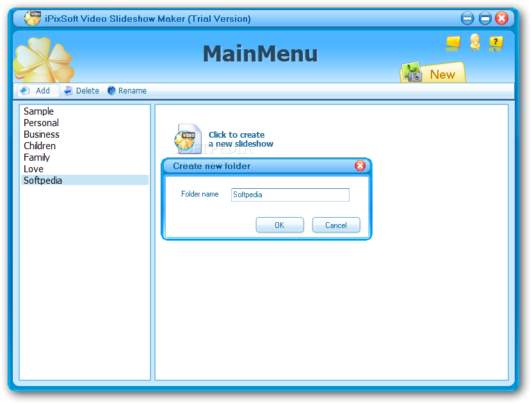Screen dimensions: 532x404
Task: Click the Rename folder toolbar button
Action: click(127, 90)
